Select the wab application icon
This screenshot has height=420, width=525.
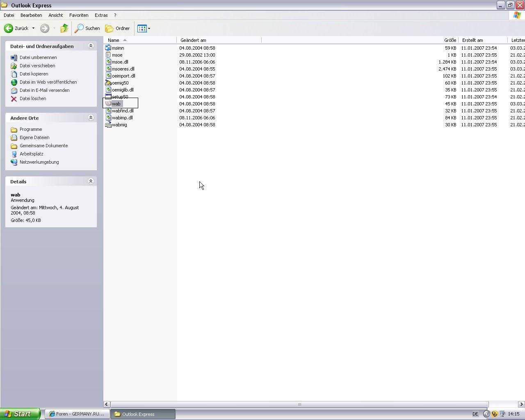tap(108, 104)
